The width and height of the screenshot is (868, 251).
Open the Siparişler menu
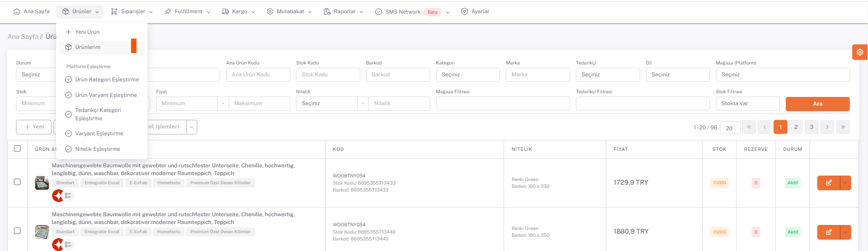(132, 11)
